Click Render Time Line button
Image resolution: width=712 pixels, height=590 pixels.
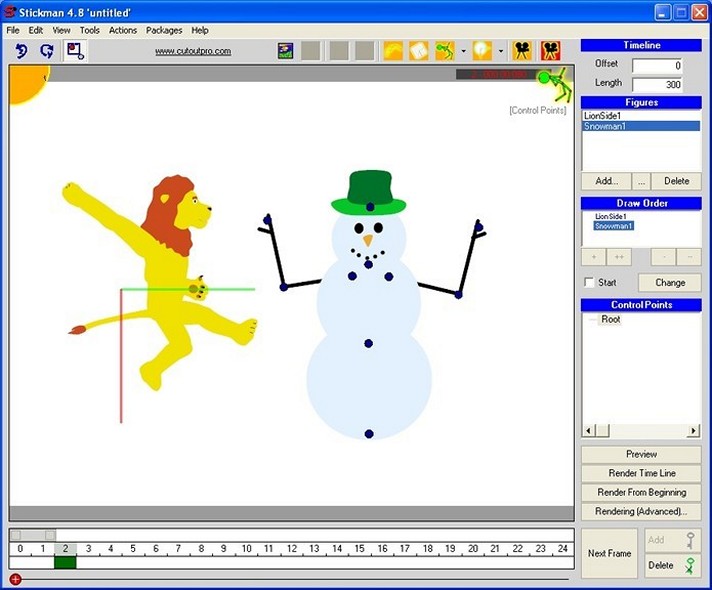click(x=641, y=473)
